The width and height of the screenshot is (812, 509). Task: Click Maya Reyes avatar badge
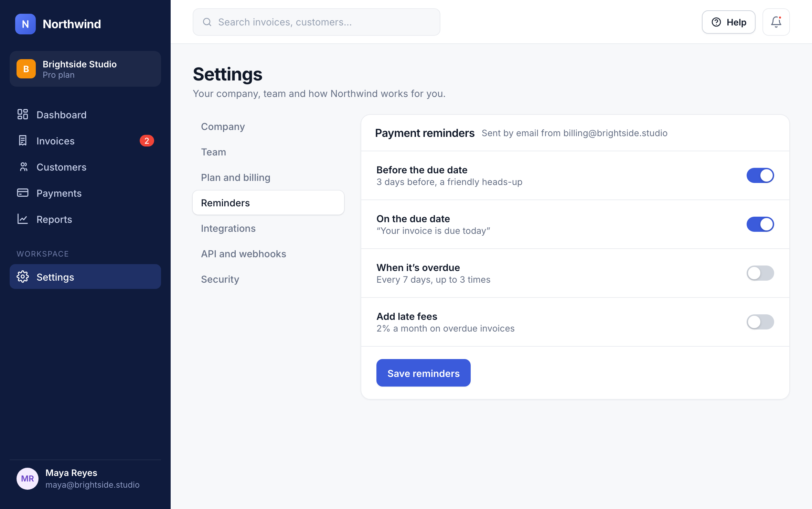[28, 478]
